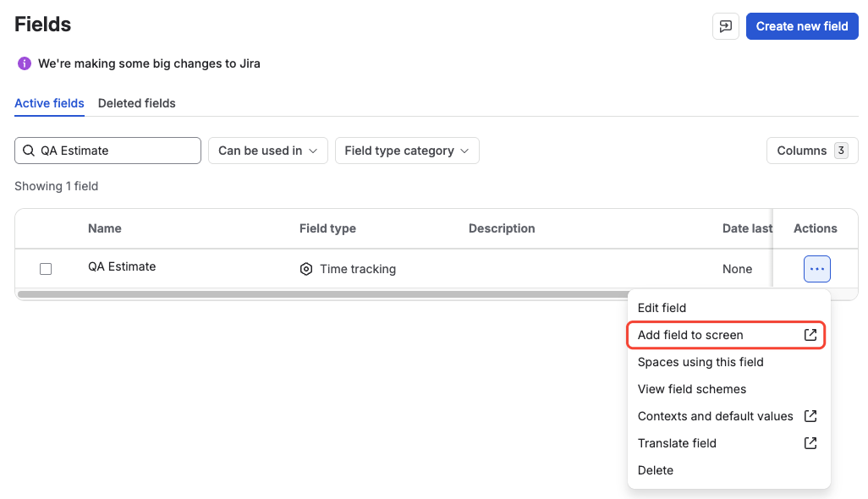Select Edit field from the menu
The height and width of the screenshot is (499, 868).
pyautogui.click(x=728, y=308)
